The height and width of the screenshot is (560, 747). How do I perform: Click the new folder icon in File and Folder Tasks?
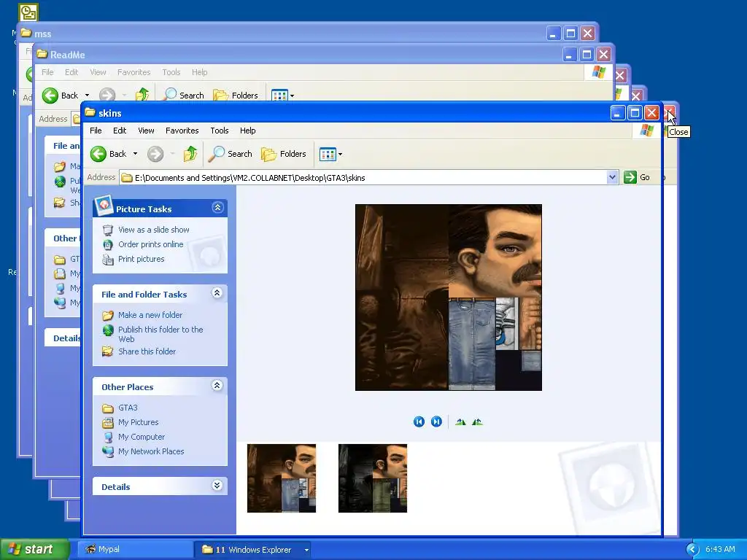pyautogui.click(x=108, y=315)
